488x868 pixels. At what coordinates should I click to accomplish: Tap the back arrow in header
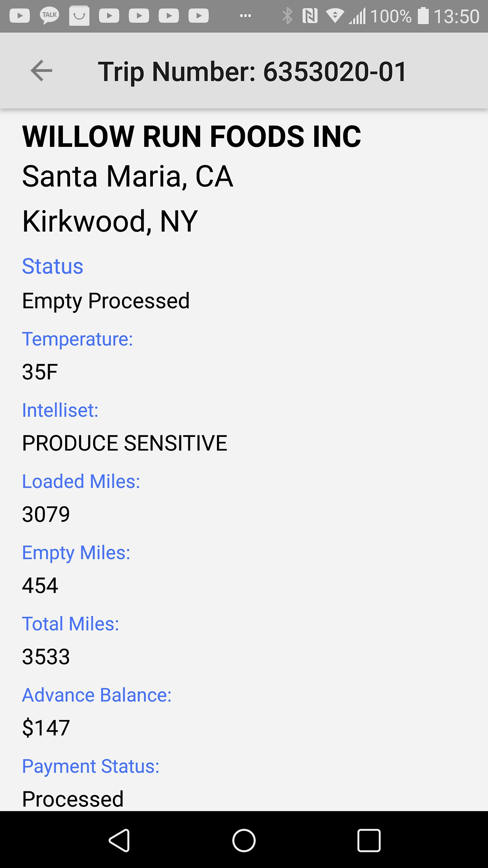(x=41, y=71)
